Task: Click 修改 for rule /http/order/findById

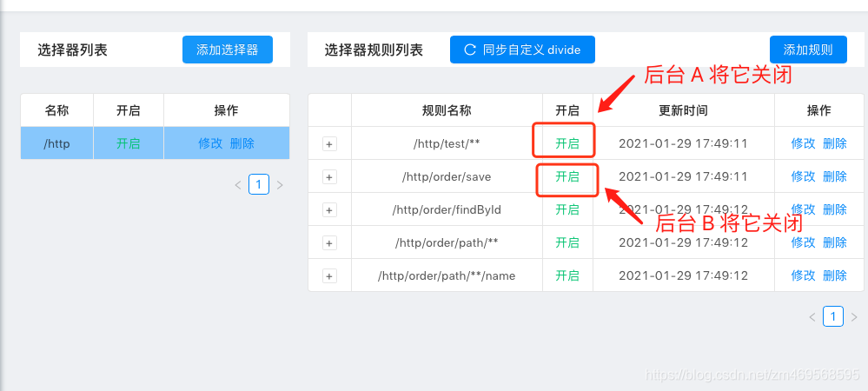Action: [x=803, y=209]
